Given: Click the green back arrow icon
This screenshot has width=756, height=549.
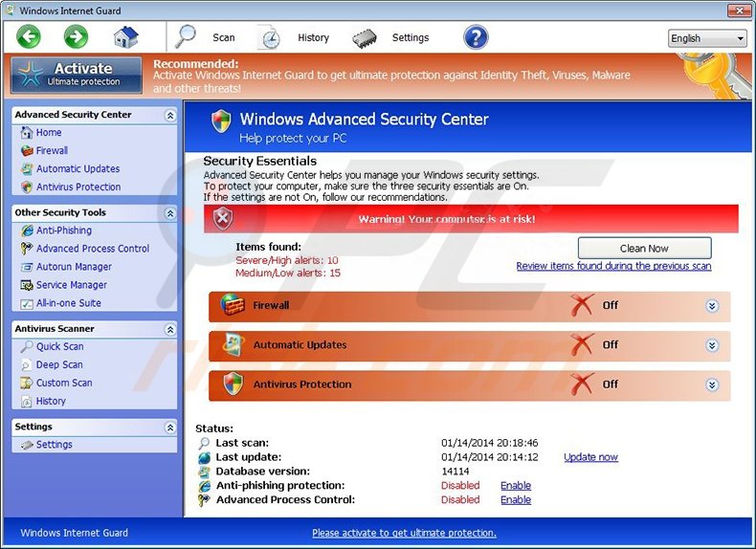Looking at the screenshot, I should click(x=29, y=36).
